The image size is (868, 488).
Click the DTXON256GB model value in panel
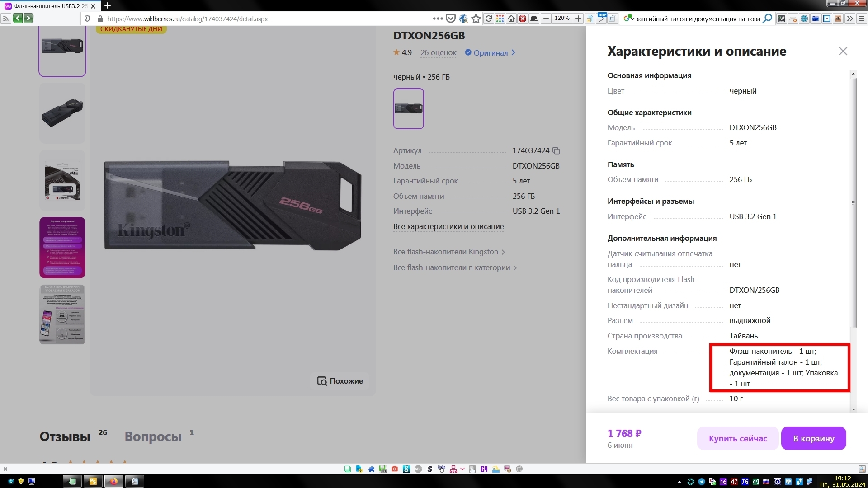tap(753, 128)
